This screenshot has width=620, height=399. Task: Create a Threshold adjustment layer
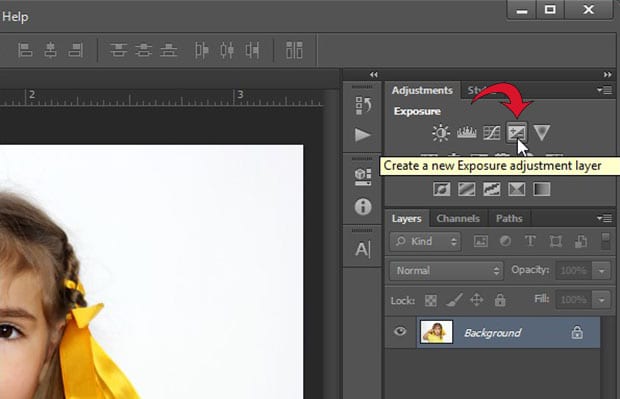[x=491, y=189]
